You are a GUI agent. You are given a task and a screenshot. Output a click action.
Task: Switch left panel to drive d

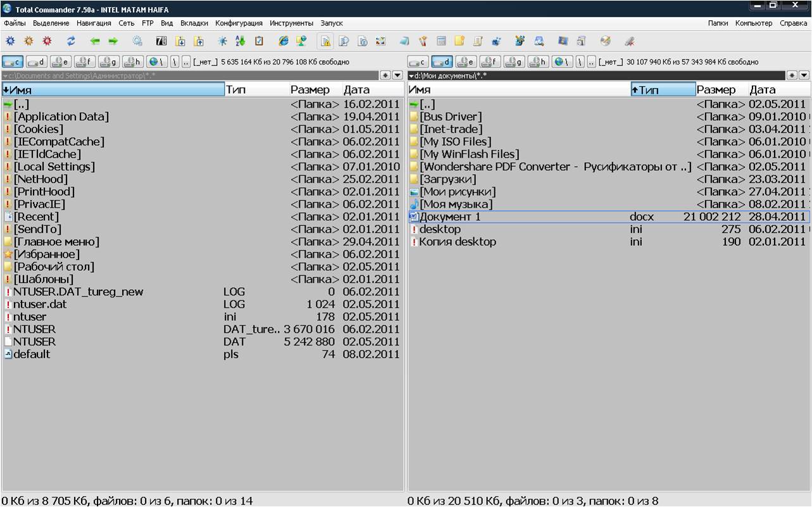click(x=37, y=62)
